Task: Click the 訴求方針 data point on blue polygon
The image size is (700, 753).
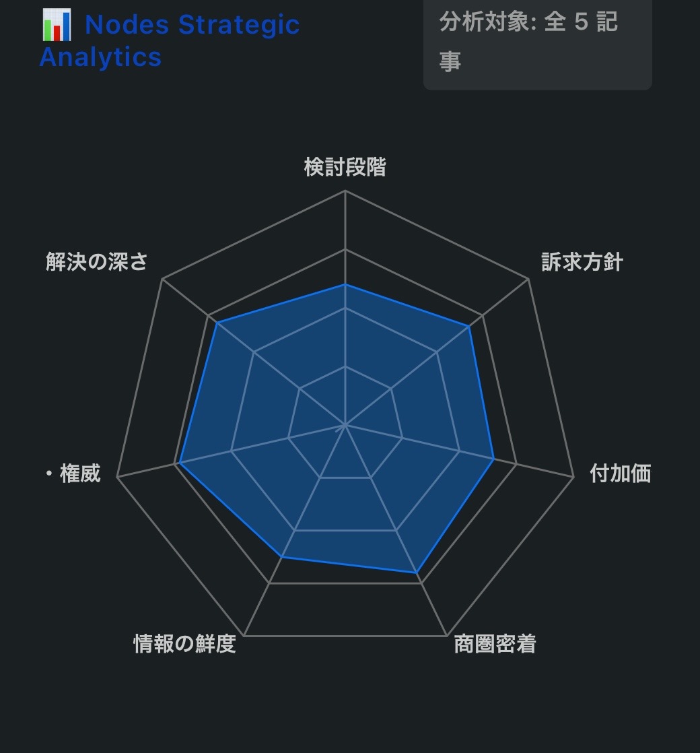Action: 469,327
